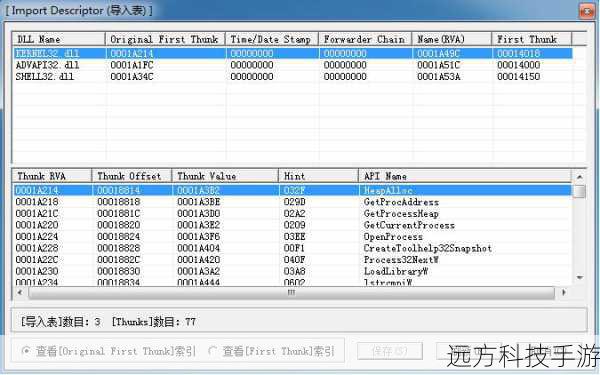Click the 0001882C Thunk Offset cell
This screenshot has width=600, height=375.
point(119,259)
